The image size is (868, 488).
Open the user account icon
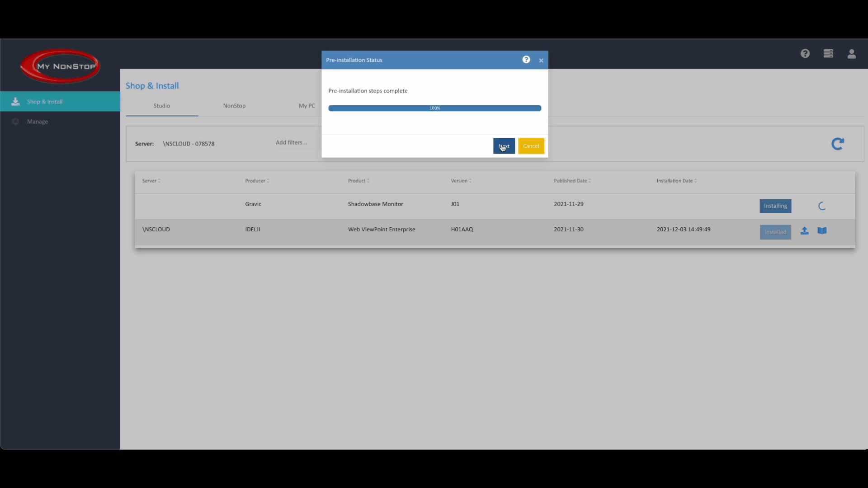pos(852,54)
